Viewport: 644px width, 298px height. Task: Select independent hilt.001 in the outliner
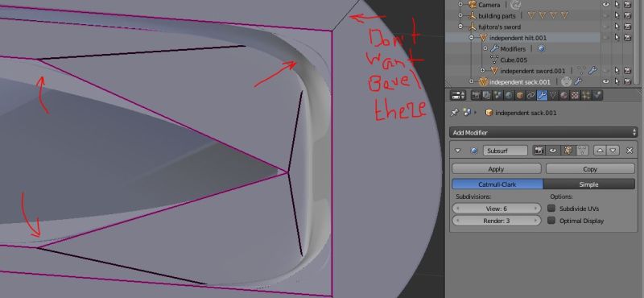518,38
